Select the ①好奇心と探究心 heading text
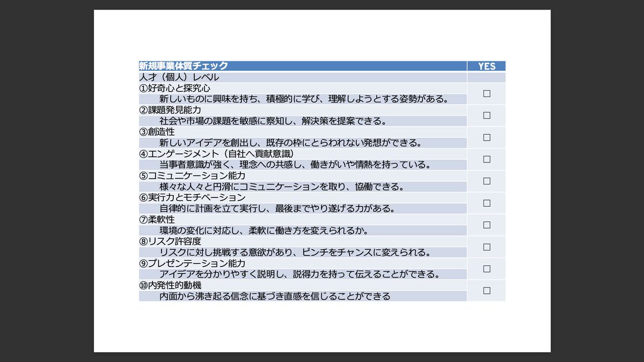Image resolution: width=644 pixels, height=362 pixels. tap(175, 88)
